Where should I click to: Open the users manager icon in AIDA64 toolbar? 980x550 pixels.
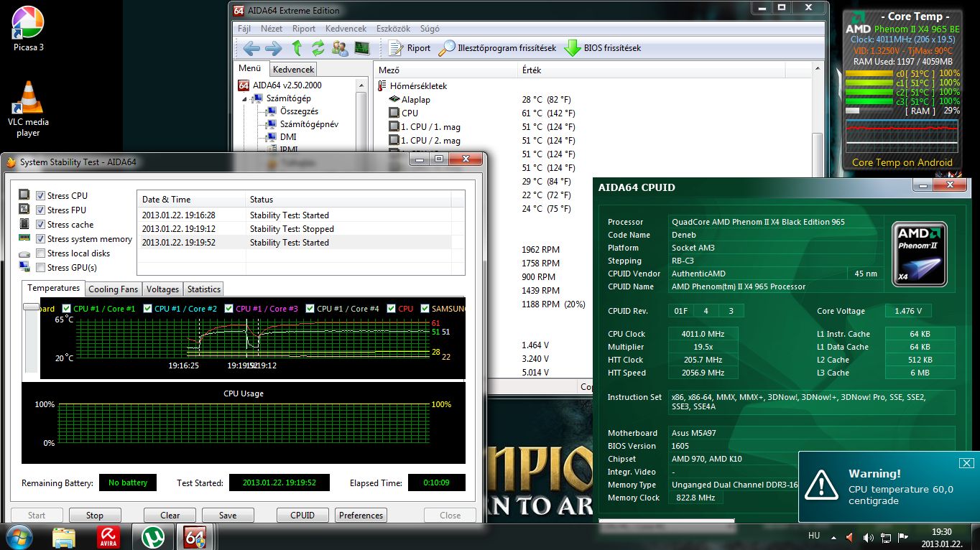[x=340, y=48]
